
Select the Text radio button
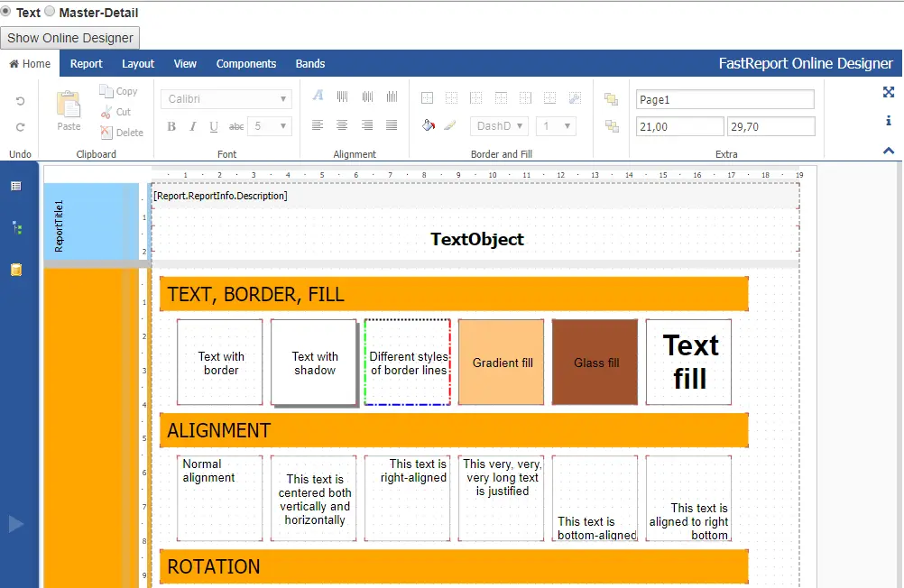pyautogui.click(x=5, y=11)
